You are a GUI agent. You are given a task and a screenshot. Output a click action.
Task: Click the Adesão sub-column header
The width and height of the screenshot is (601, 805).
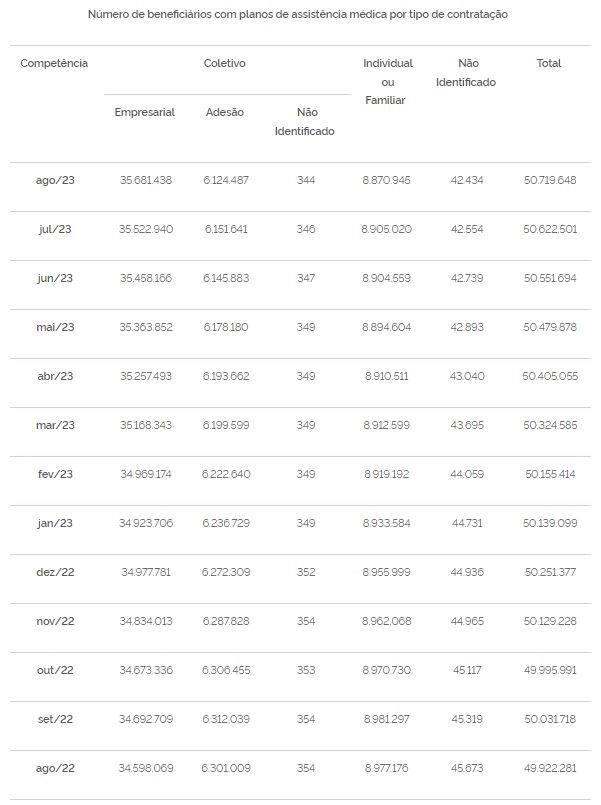[224, 112]
